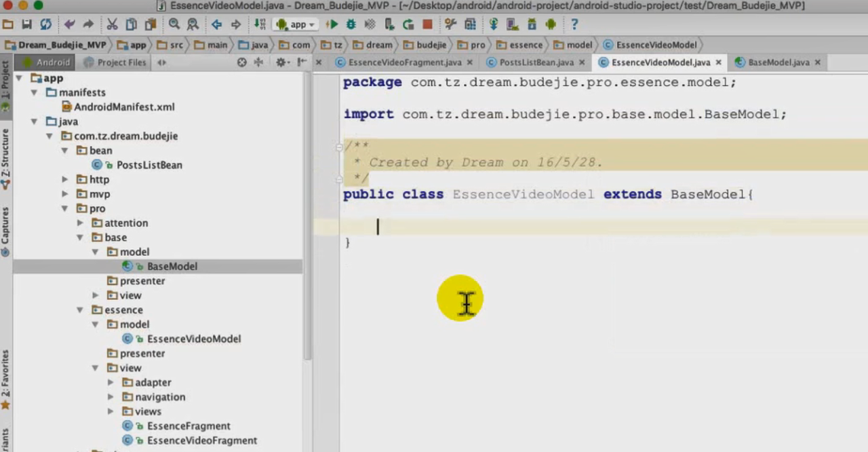Open EssenceVideoFragment in the project tree
The width and height of the screenshot is (868, 452).
coord(201,440)
